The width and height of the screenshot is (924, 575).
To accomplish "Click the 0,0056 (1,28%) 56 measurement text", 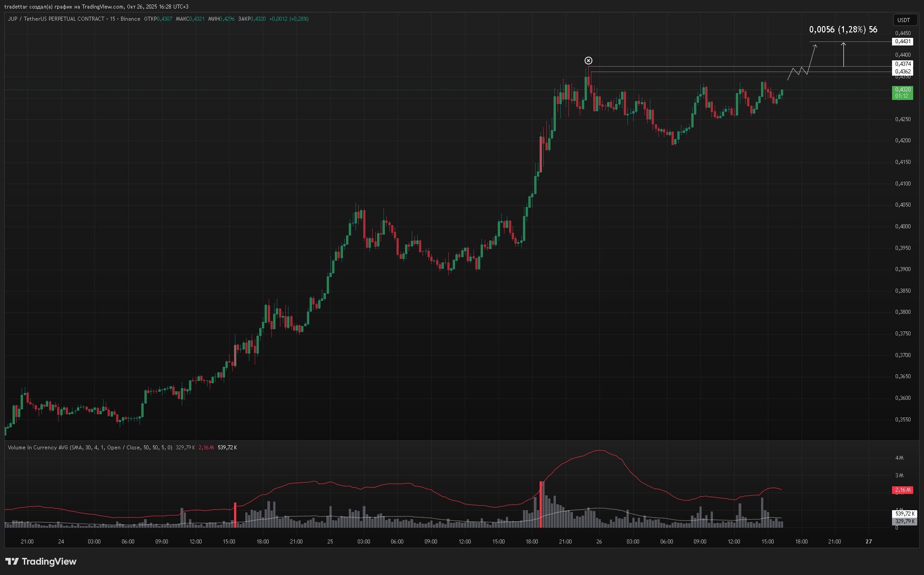I will click(843, 30).
